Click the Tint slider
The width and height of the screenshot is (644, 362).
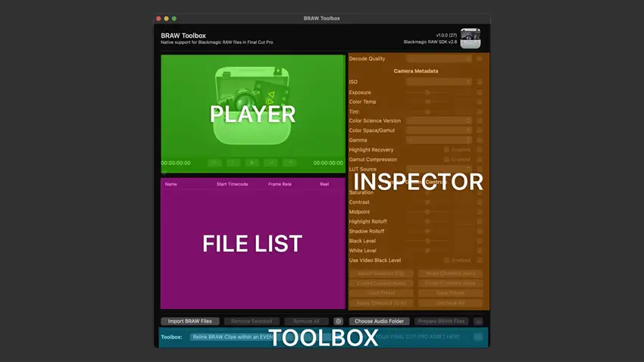click(427, 111)
